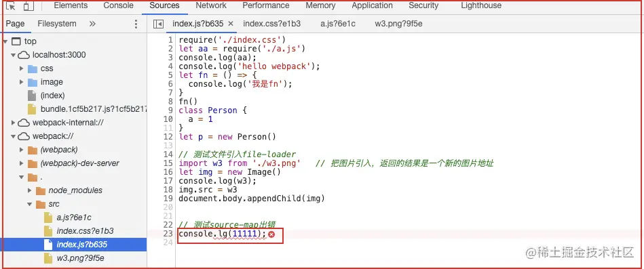Click the css folder icon

tap(33, 68)
